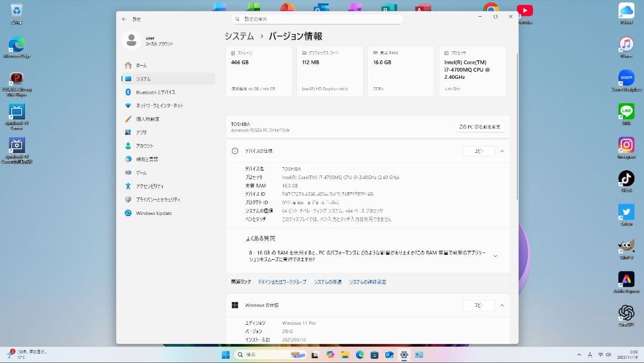Open the システムの詳細設定 link
The image size is (644, 363).
tap(367, 282)
